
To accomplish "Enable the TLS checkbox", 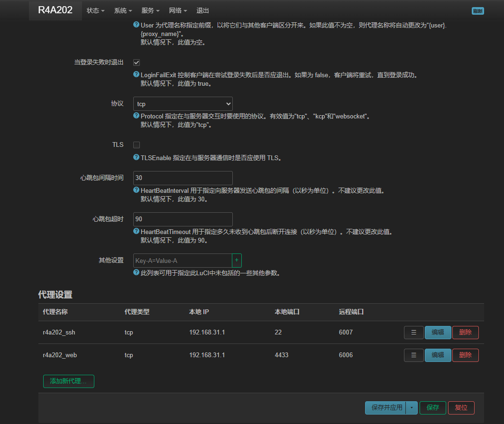I will [137, 145].
